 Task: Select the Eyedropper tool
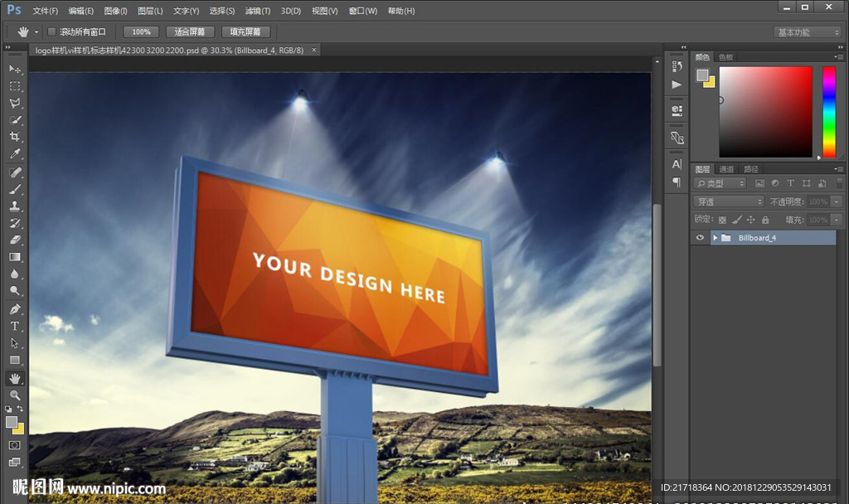pyautogui.click(x=15, y=154)
